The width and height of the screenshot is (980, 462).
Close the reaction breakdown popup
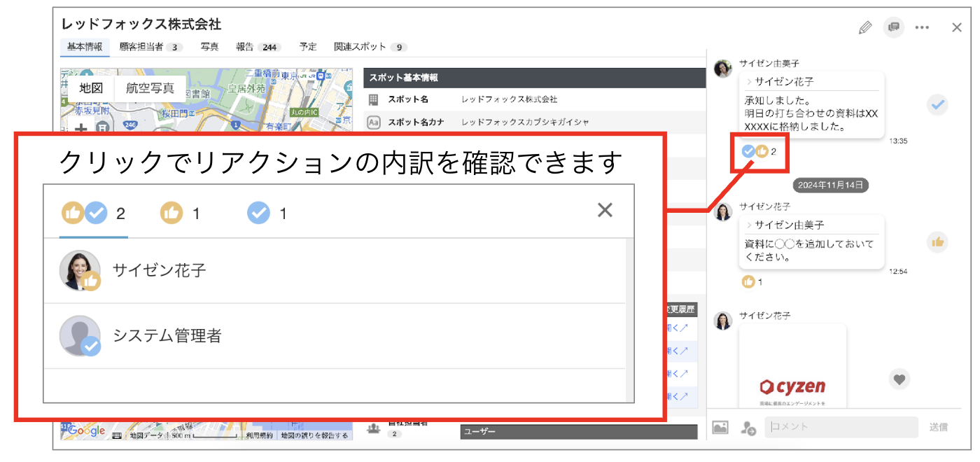coord(605,209)
